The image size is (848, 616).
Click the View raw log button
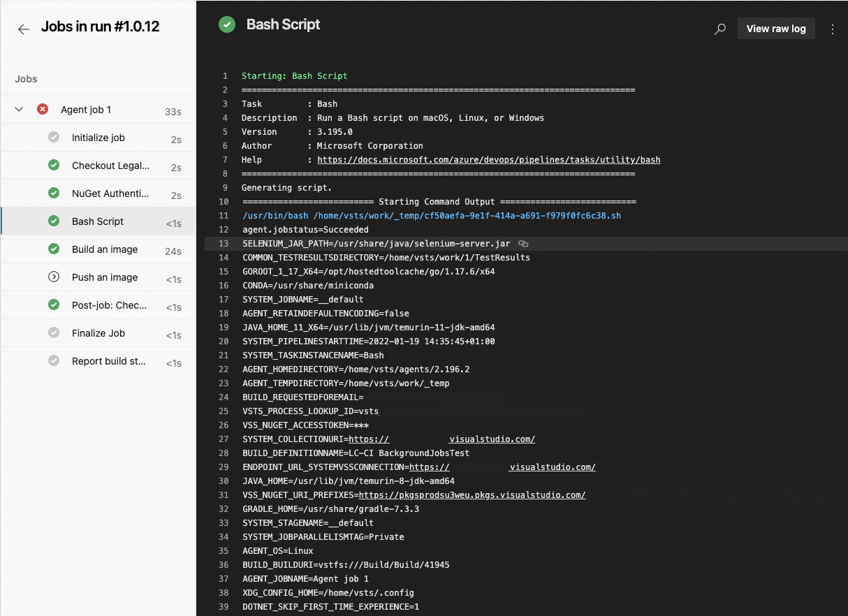tap(776, 29)
